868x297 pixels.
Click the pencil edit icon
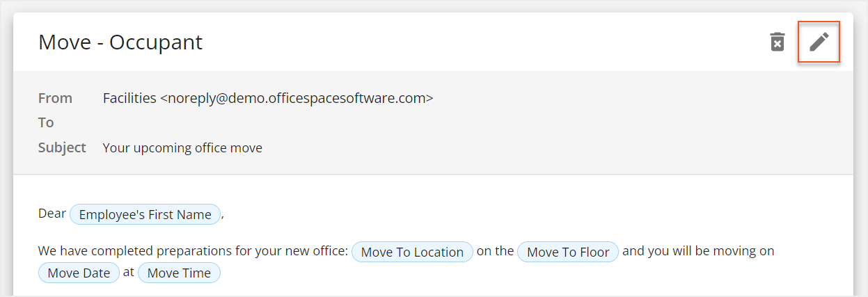819,42
